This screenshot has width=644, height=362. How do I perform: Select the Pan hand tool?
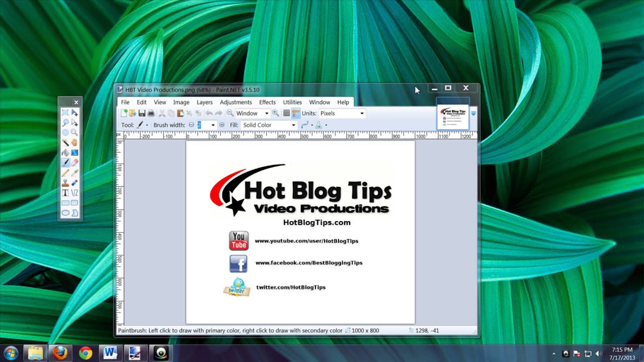pyautogui.click(x=74, y=143)
